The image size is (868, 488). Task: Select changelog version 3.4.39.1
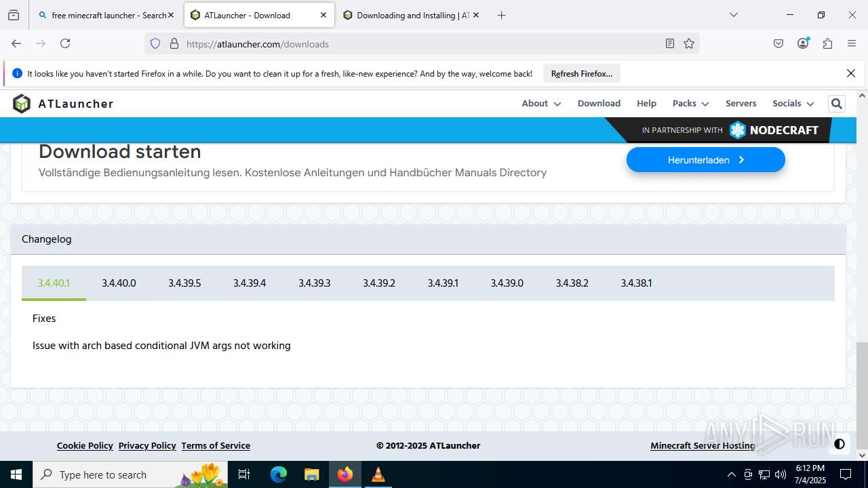pyautogui.click(x=443, y=283)
